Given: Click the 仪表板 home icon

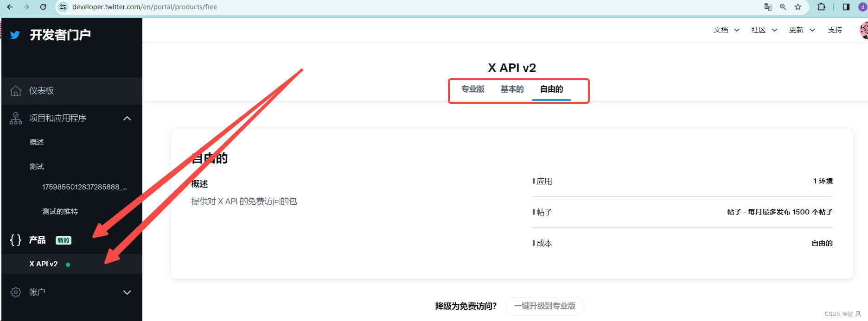Looking at the screenshot, I should pyautogui.click(x=16, y=91).
